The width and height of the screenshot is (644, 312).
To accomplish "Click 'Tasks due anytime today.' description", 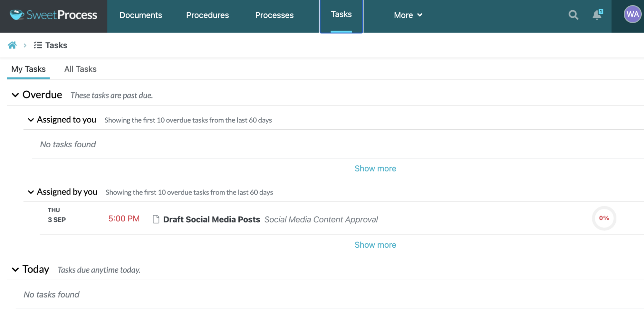I will [x=99, y=270].
